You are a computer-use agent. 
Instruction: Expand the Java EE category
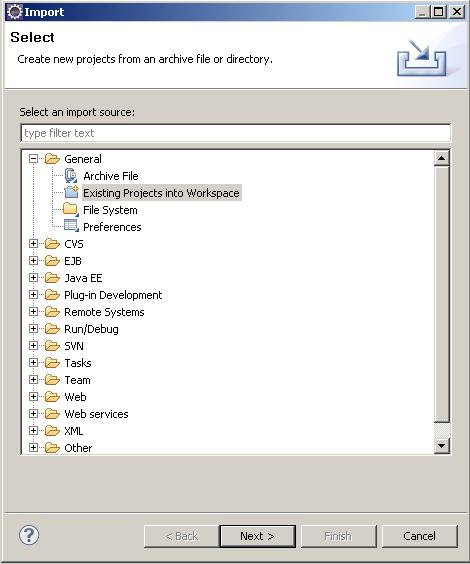coord(33,277)
